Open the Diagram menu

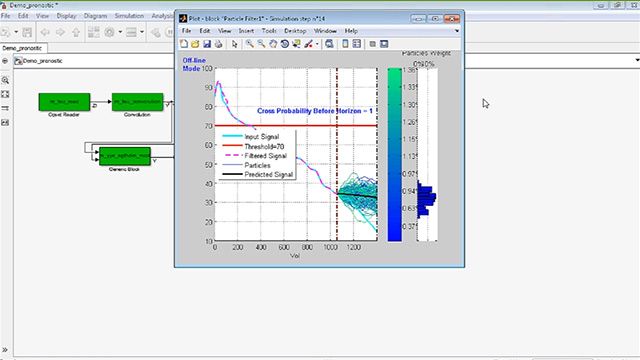click(96, 16)
